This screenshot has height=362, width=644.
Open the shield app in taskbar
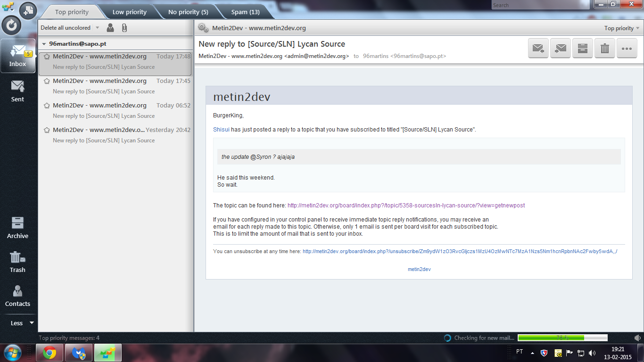point(79,353)
